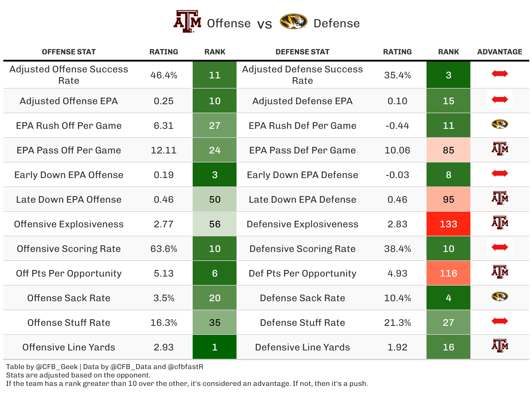Click the @CFB_Geek credit in footer
Image resolution: width=532 pixels, height=394 pixels.
coord(57,367)
